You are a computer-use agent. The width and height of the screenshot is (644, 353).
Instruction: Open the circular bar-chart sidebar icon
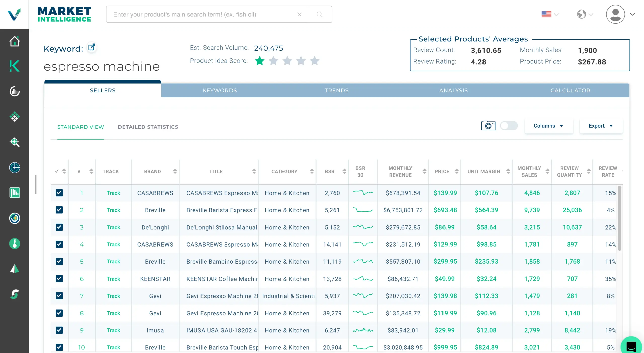[x=15, y=91]
